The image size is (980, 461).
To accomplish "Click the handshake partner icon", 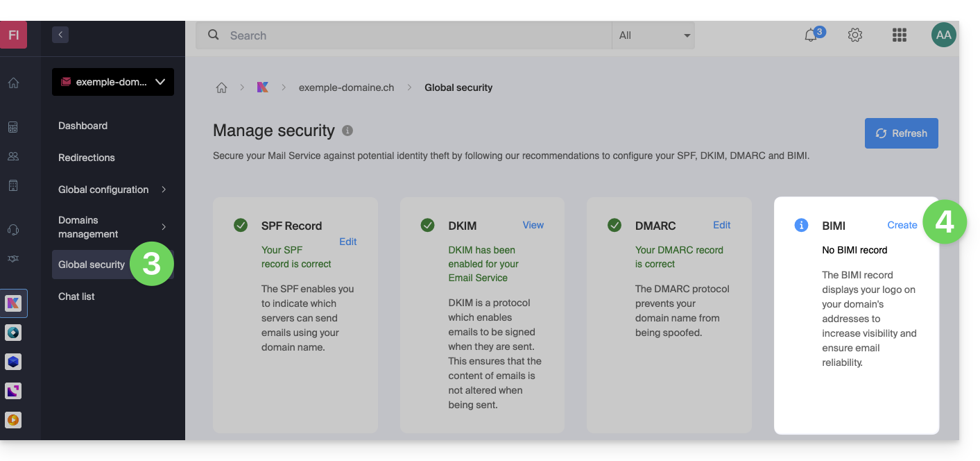I will 13,258.
